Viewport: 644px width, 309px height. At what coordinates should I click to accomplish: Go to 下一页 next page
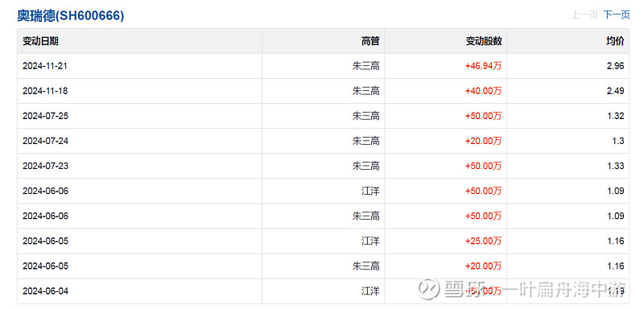[x=616, y=15]
